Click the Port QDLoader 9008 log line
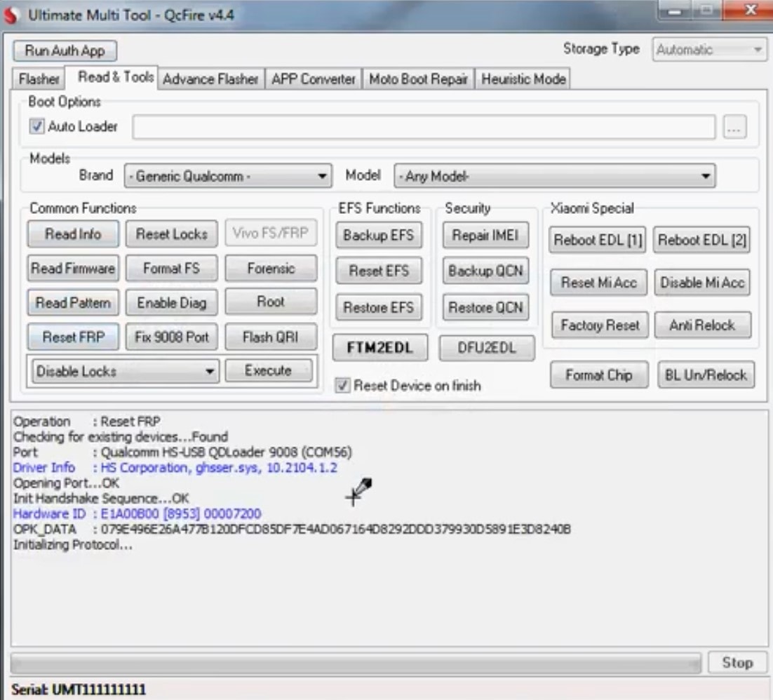 pyautogui.click(x=182, y=452)
